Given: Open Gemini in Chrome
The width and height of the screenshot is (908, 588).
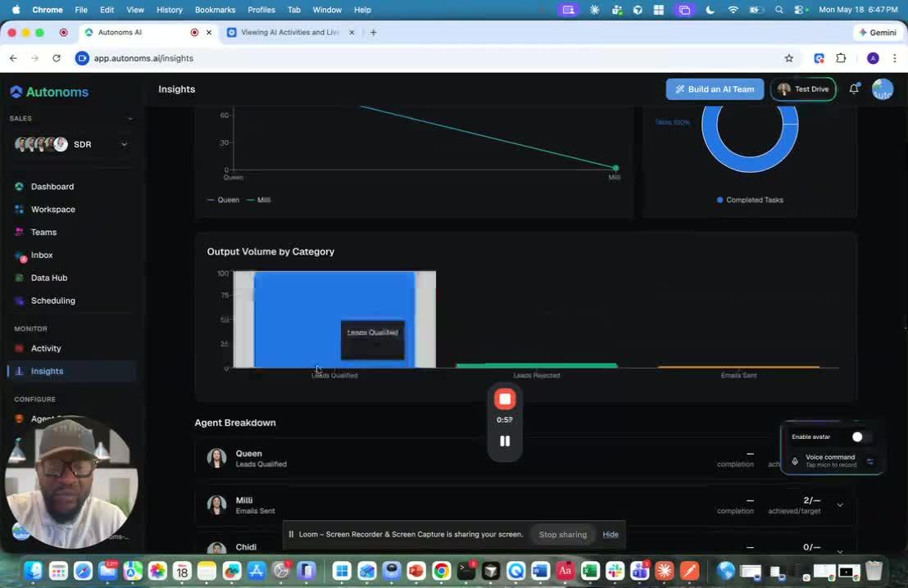Looking at the screenshot, I should 878,33.
